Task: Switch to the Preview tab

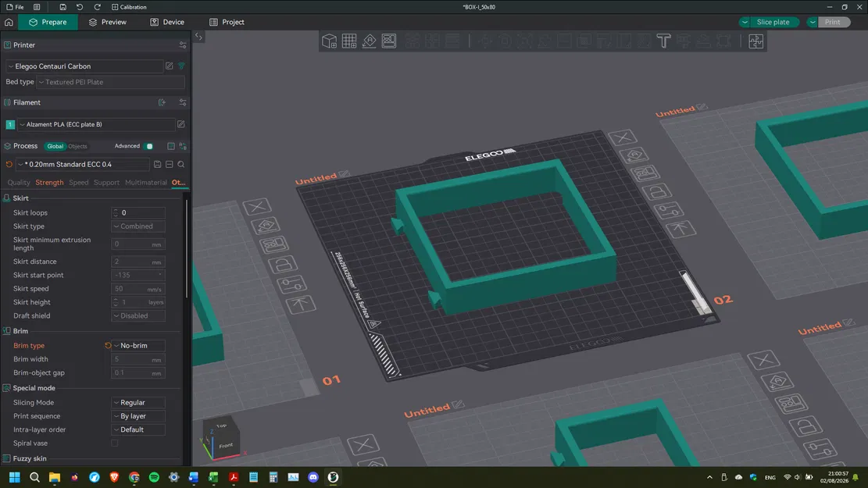Action: 107,22
